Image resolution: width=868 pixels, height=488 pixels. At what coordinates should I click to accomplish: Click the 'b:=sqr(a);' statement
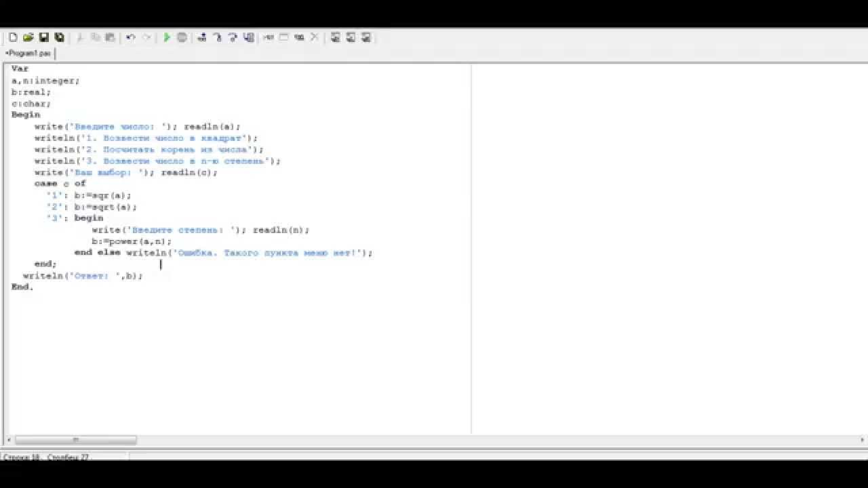[103, 195]
